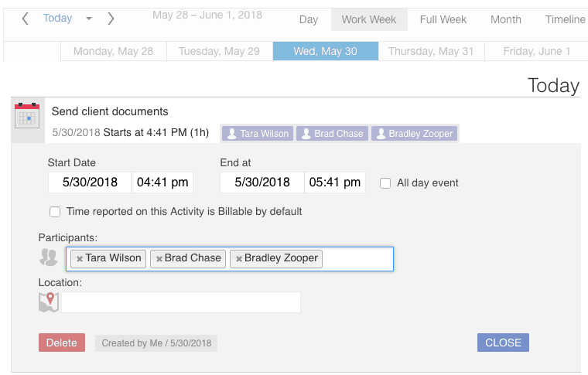Screen dimensions: 588x375
Task: Remove Bradley Zooper from participants
Action: pos(239,259)
